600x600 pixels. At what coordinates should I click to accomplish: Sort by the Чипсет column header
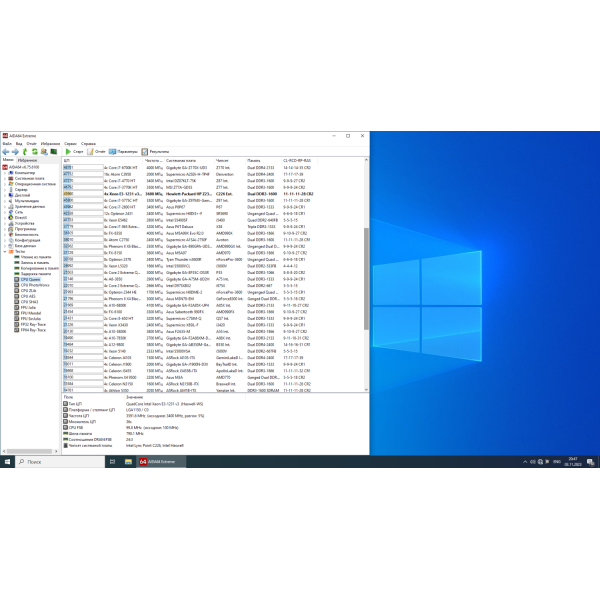click(x=230, y=160)
